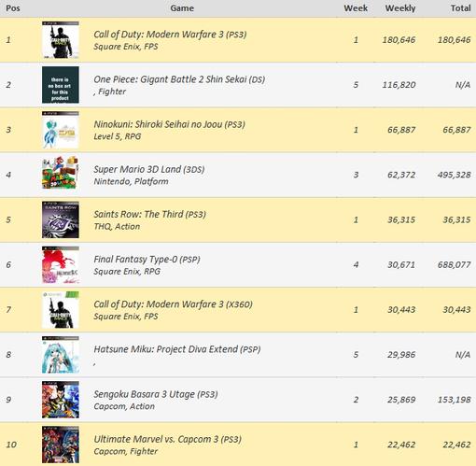The width and height of the screenshot is (476, 466).
Task: Open One Piece: Gigant Battle 2 title link
Action: [x=179, y=79]
